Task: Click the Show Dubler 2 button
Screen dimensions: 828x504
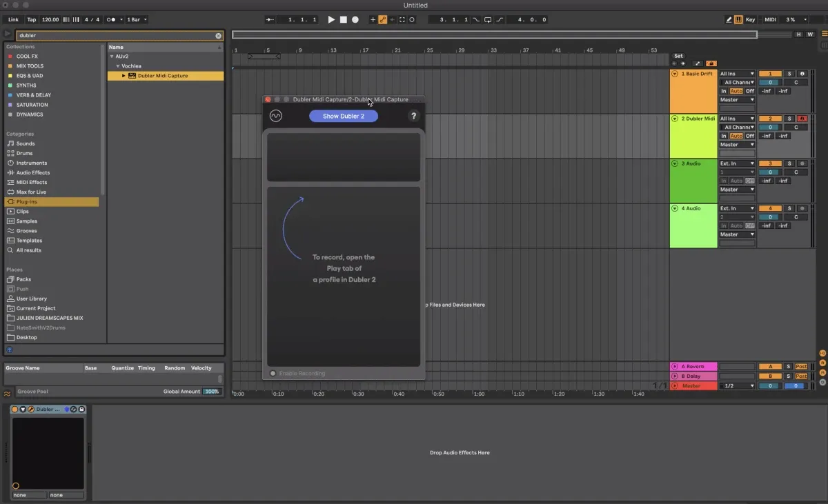Action: pyautogui.click(x=344, y=116)
